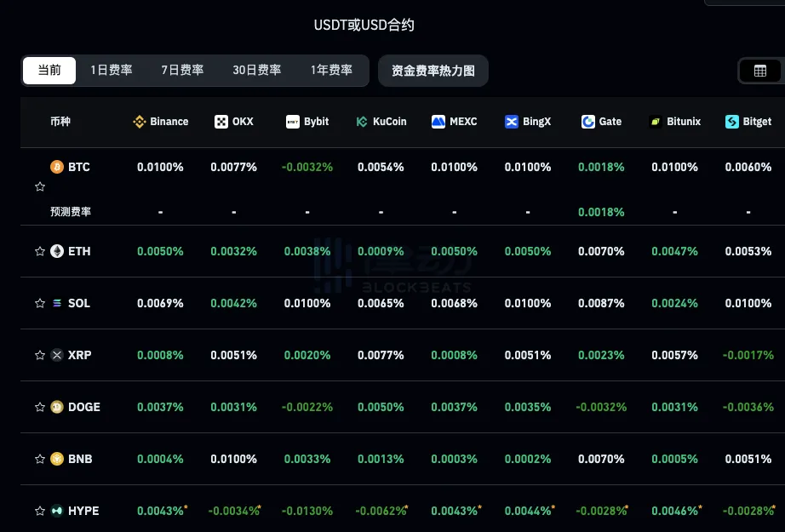Image resolution: width=785 pixels, height=532 pixels.
Task: Add DOGE to favorites via star
Action: point(40,407)
